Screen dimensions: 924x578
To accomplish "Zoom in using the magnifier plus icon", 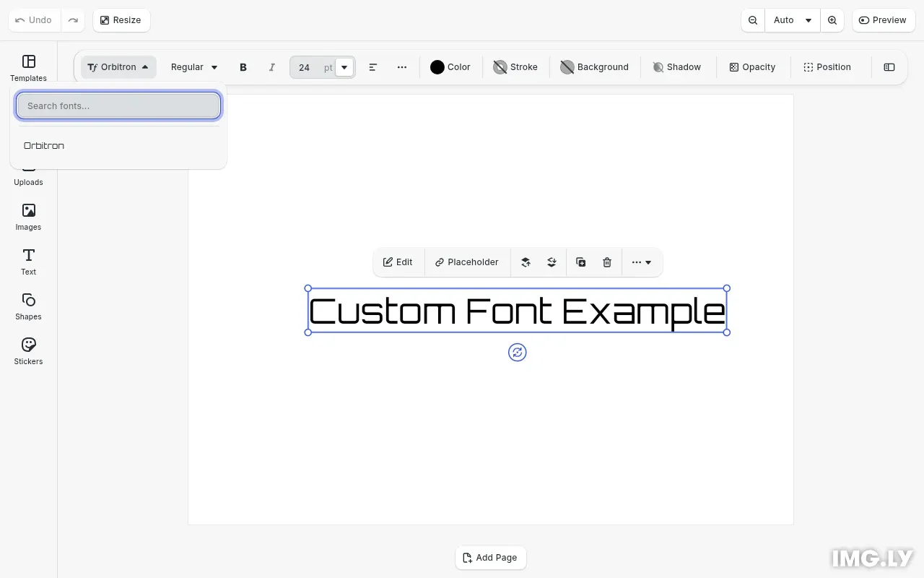I will click(832, 20).
